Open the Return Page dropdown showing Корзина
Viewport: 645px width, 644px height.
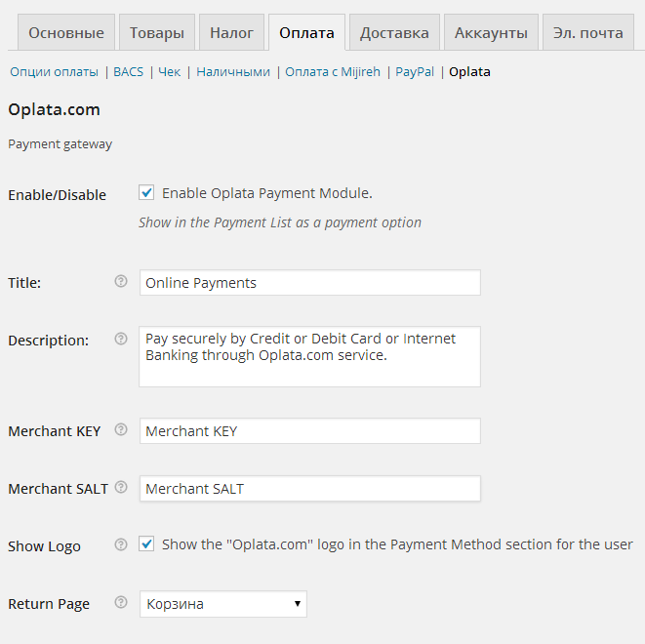(223, 604)
